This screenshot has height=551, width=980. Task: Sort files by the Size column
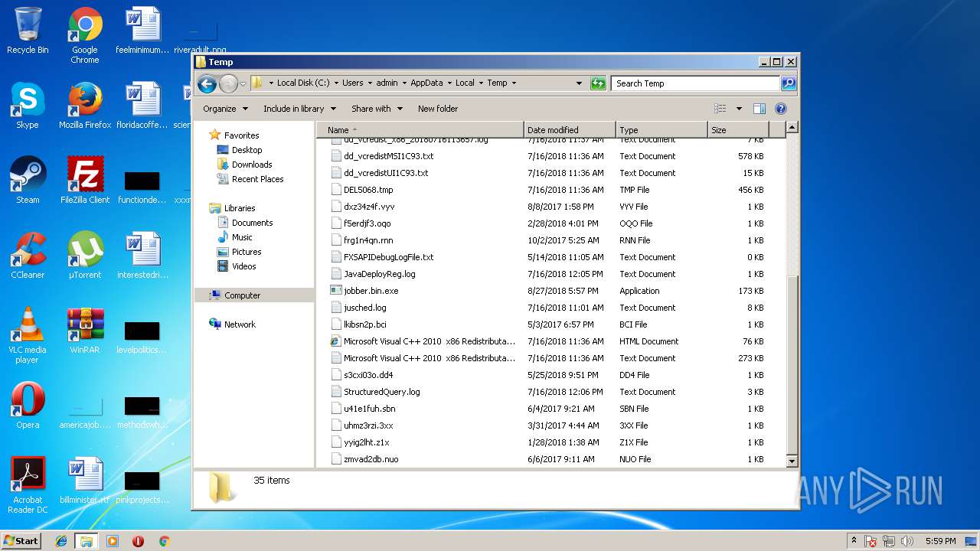(737, 130)
